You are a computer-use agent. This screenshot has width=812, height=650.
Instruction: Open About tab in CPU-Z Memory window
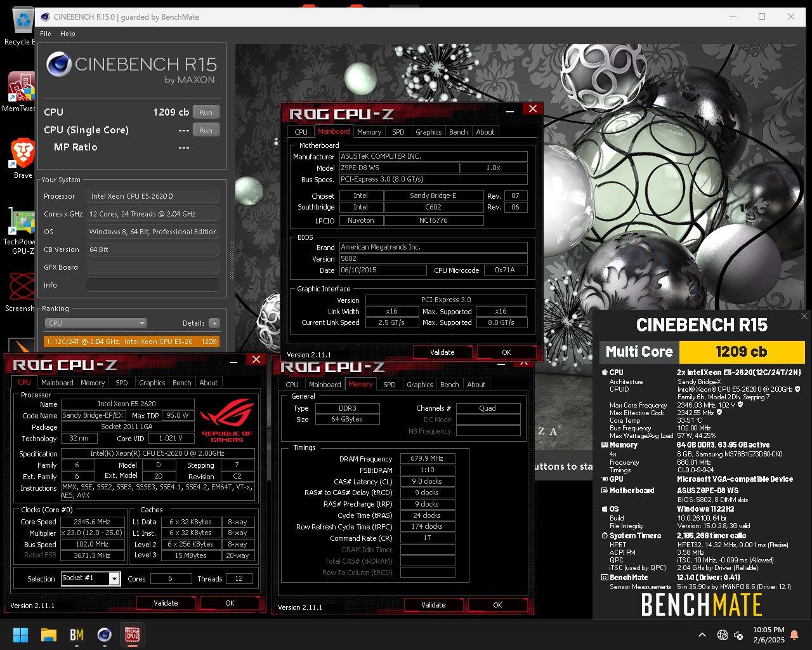(476, 385)
